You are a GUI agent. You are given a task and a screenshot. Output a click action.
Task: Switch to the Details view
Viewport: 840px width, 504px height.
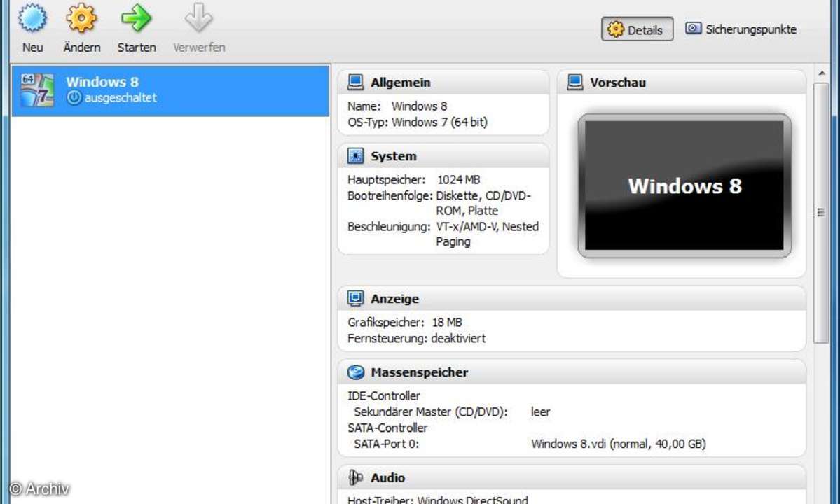(636, 30)
